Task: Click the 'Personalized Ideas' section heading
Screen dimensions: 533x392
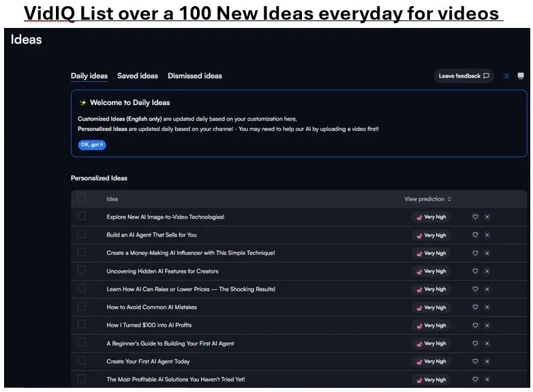Action: (99, 178)
